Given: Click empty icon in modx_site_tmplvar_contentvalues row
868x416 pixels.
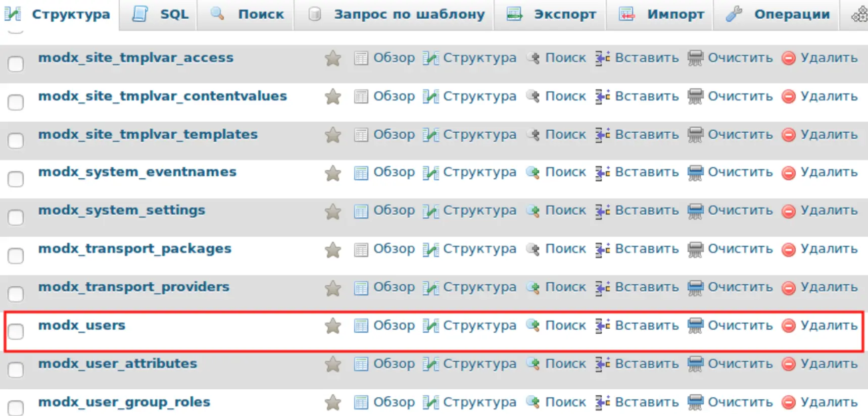Looking at the screenshot, I should click(x=695, y=97).
